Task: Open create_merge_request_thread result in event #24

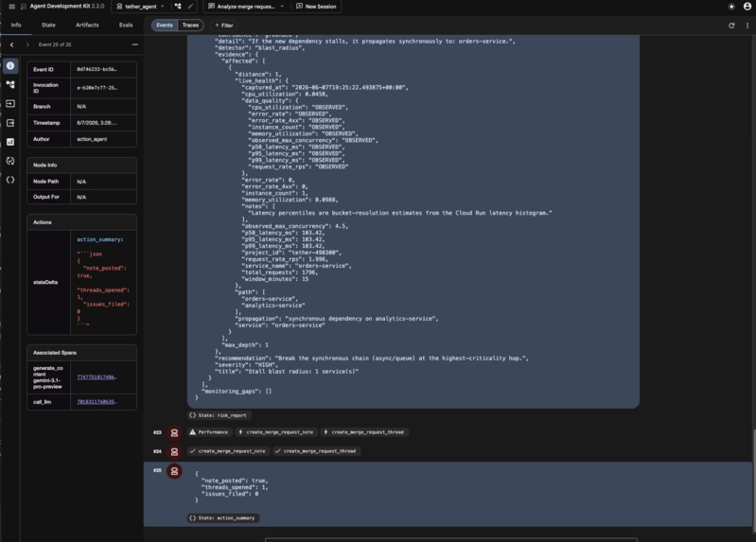Action: pos(316,451)
